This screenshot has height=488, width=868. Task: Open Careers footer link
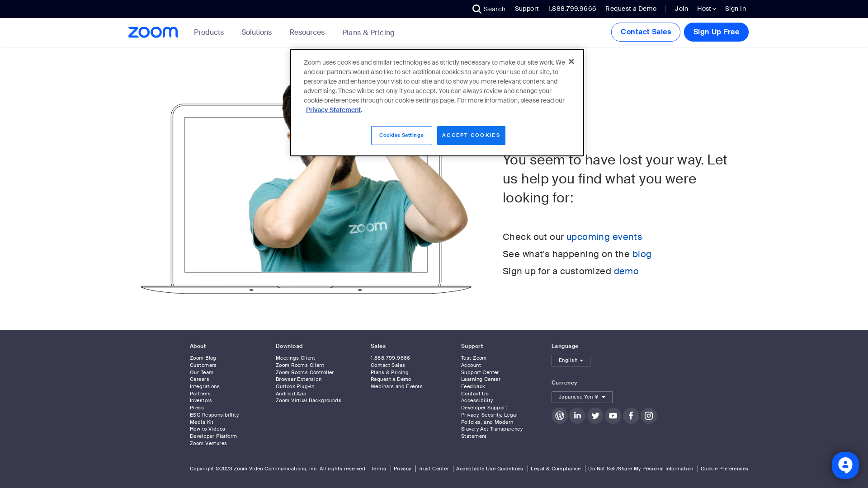point(199,380)
